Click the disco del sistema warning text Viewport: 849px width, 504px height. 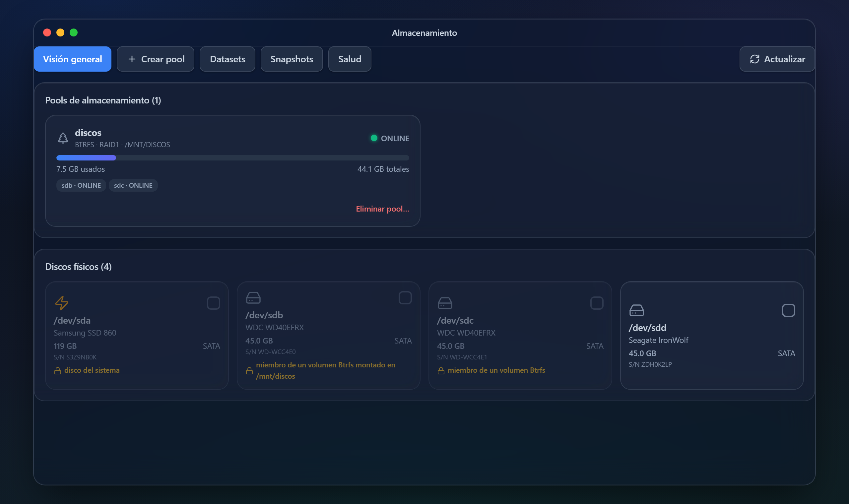[x=92, y=370]
